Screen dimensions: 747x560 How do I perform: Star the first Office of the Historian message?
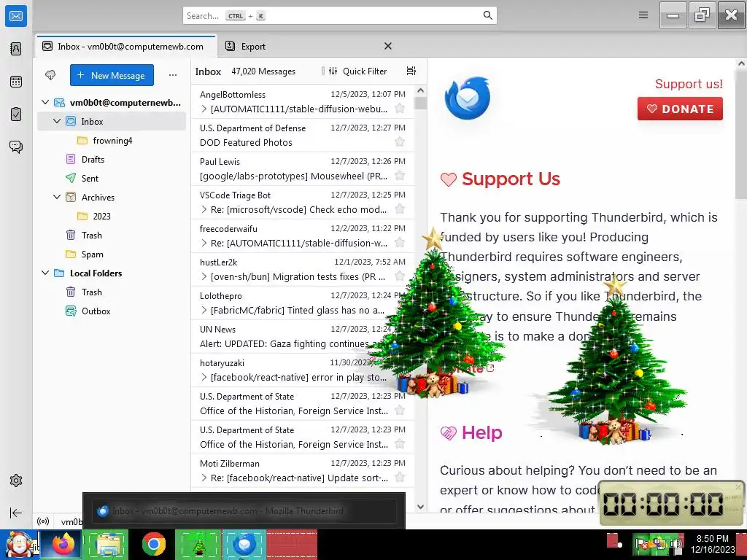coord(400,411)
